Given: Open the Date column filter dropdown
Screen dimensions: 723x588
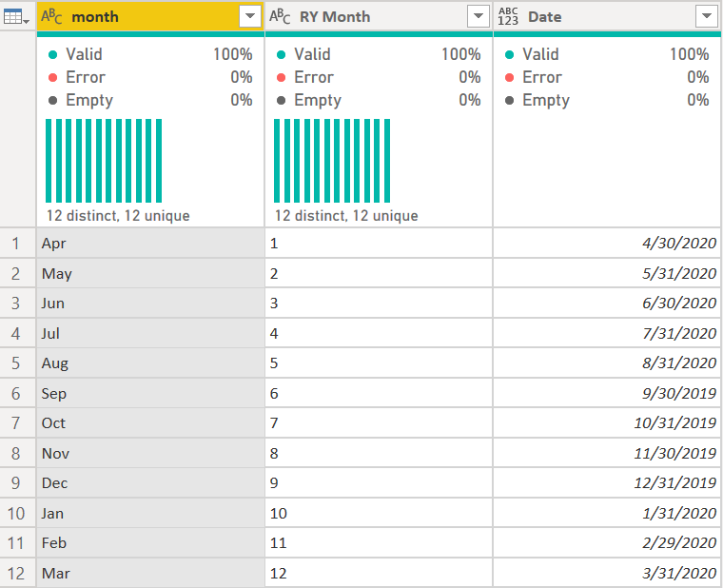Looking at the screenshot, I should (707, 16).
